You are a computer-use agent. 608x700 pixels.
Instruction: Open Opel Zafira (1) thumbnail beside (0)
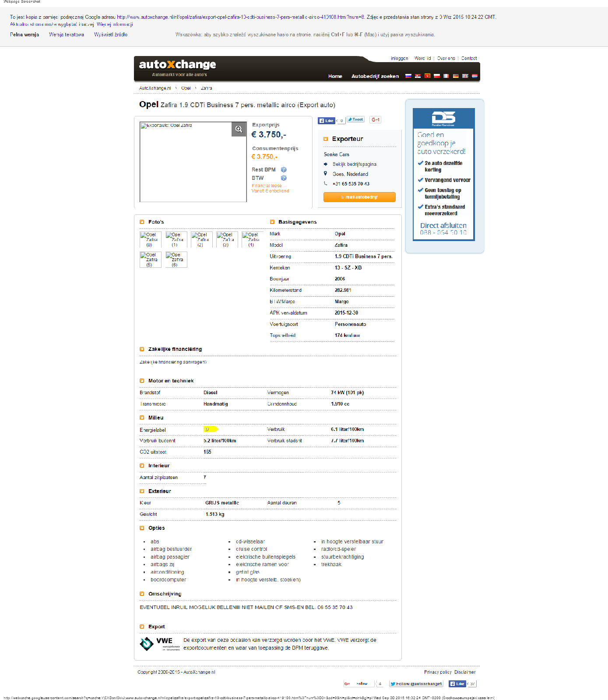coord(176,240)
